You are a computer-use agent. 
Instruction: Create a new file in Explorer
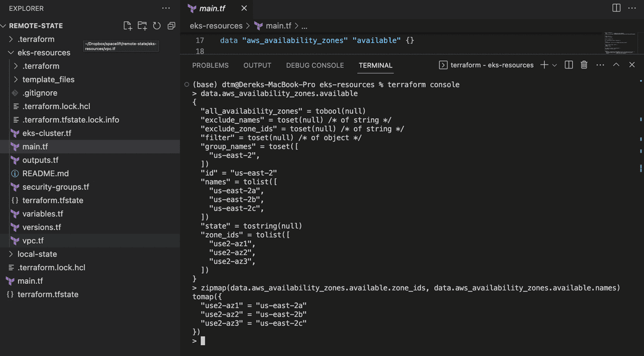coord(127,25)
